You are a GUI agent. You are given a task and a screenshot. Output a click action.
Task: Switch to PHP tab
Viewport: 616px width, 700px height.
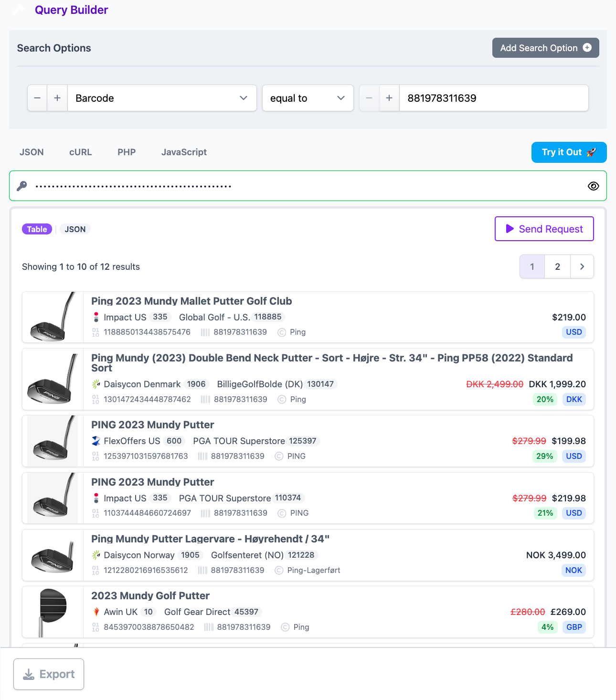point(127,152)
